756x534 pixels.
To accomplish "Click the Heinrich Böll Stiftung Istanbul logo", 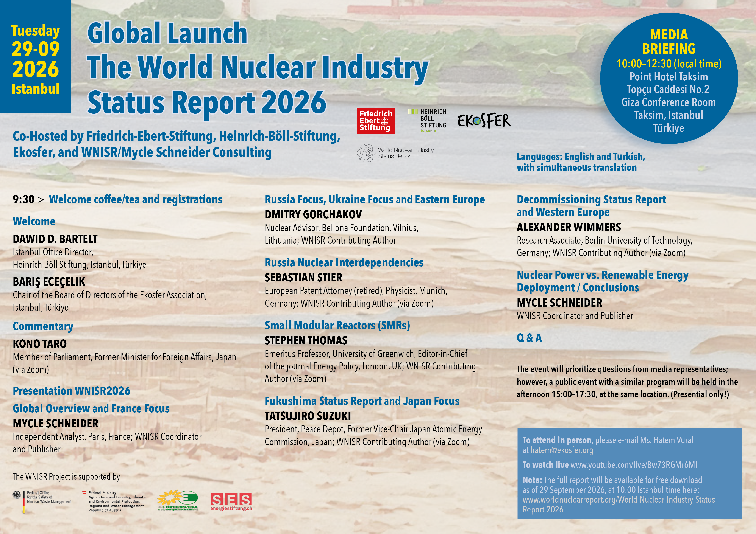I will coord(427,121).
